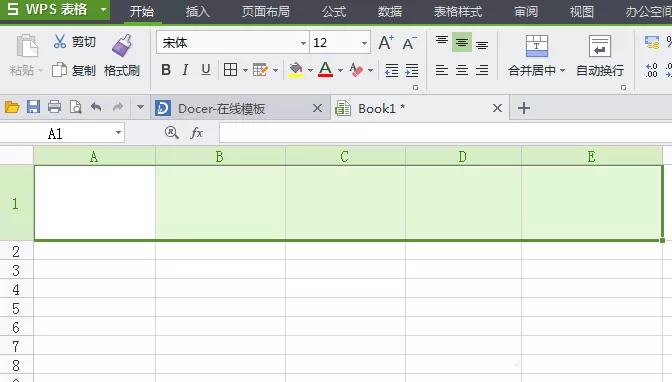The width and height of the screenshot is (672, 382).
Task: Add a new document tab with plus
Action: click(524, 108)
